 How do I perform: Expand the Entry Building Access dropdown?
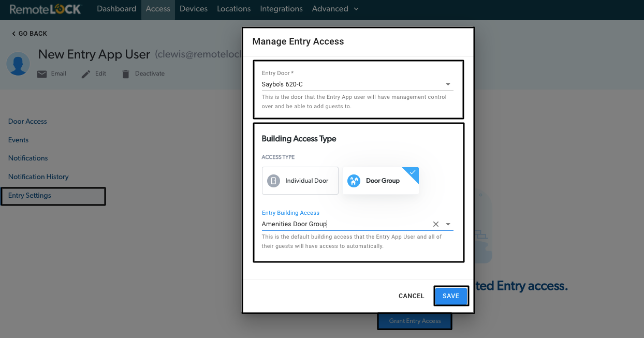click(448, 224)
